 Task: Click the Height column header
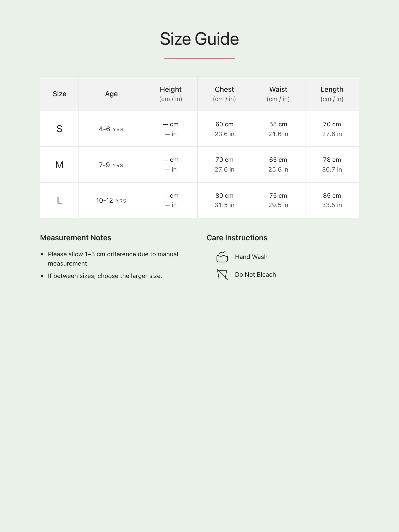click(x=170, y=90)
